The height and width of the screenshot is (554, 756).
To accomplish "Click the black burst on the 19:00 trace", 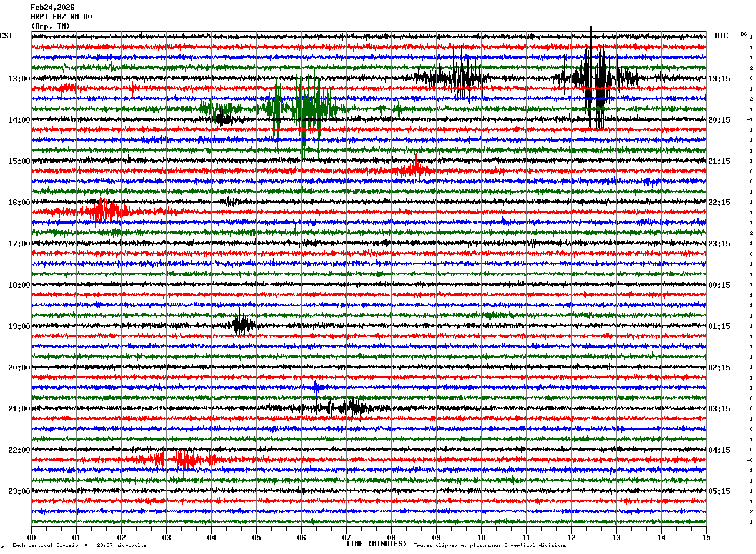I will [243, 325].
